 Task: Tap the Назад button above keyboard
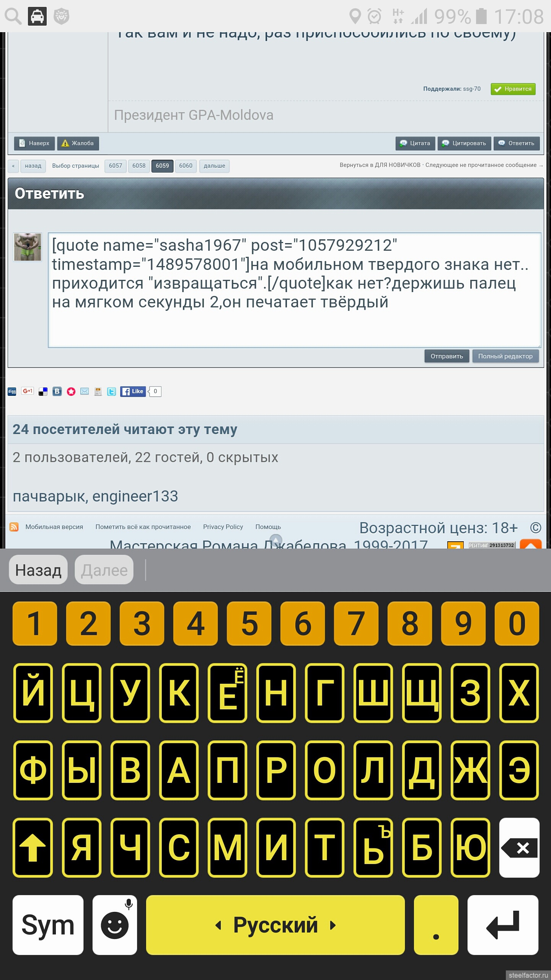[x=38, y=570]
